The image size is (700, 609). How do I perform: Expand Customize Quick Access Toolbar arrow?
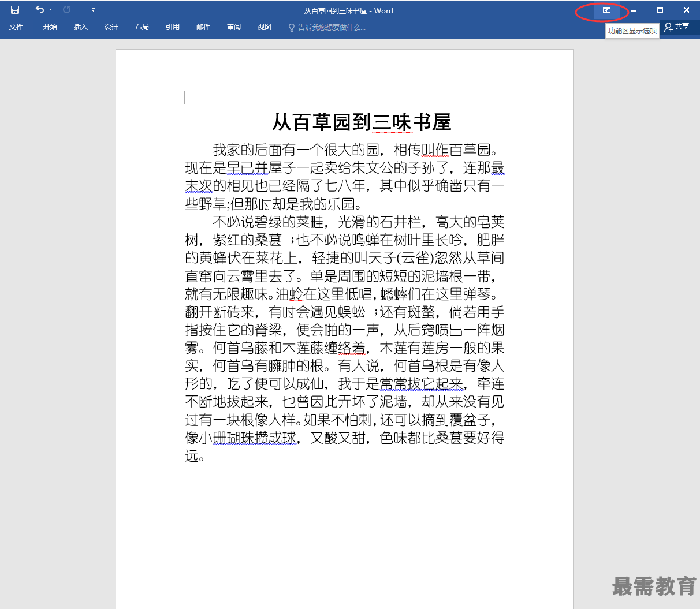tap(93, 10)
